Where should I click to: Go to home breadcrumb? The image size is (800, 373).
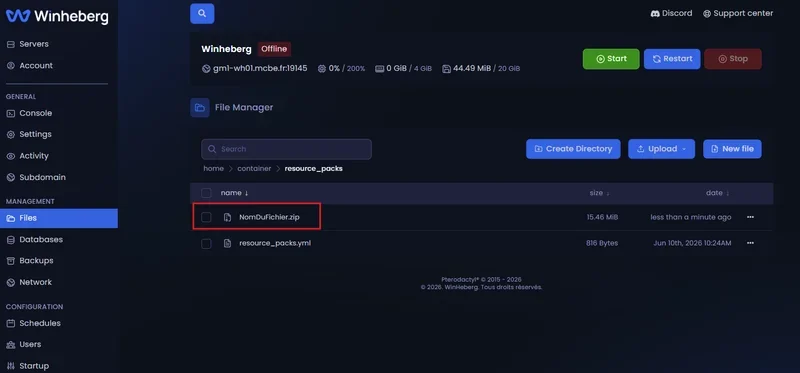213,168
